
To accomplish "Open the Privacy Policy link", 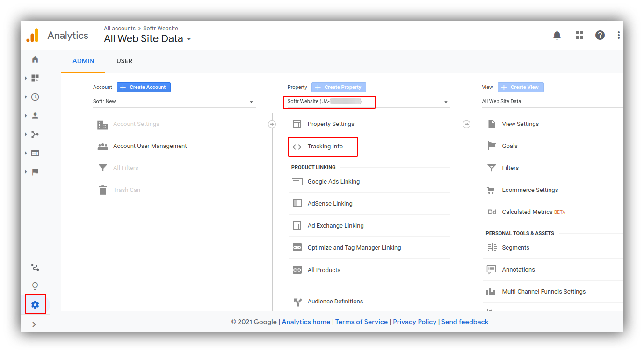I will click(x=414, y=322).
